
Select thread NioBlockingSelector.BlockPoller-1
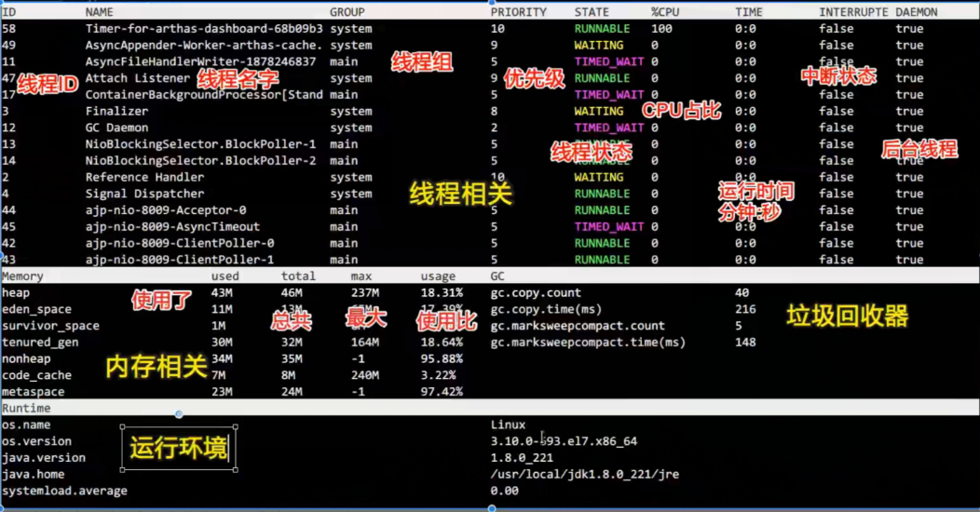point(200,144)
